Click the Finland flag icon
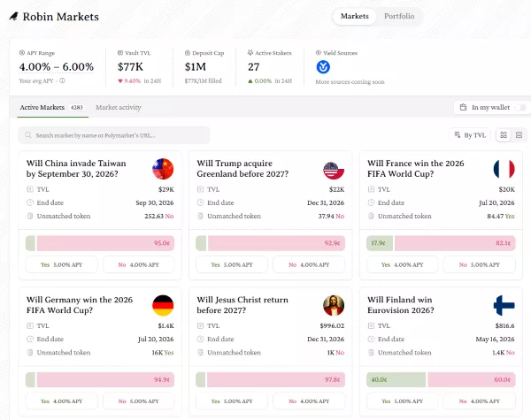 pyautogui.click(x=504, y=305)
